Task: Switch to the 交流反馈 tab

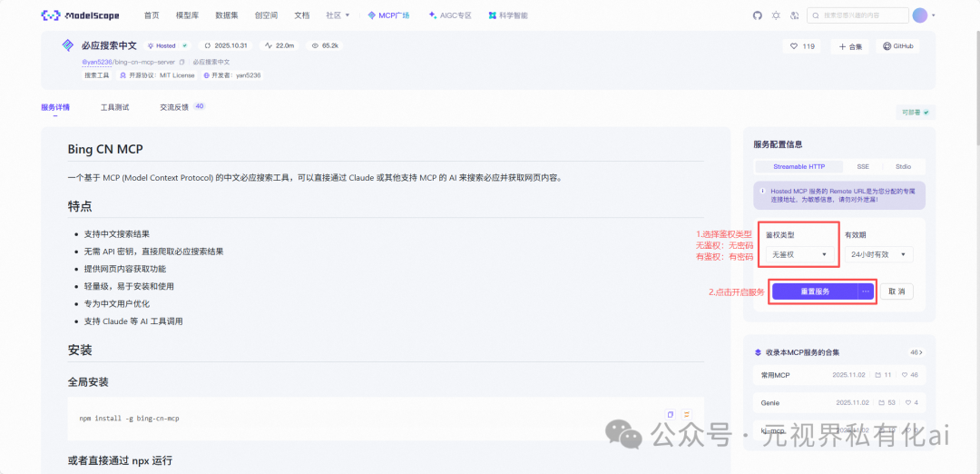Action: pyautogui.click(x=174, y=107)
